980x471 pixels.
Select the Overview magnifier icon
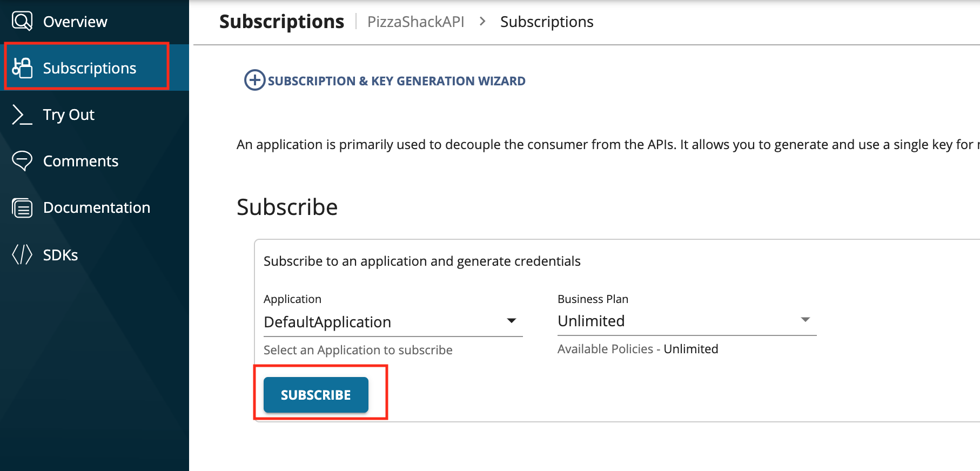[x=22, y=21]
